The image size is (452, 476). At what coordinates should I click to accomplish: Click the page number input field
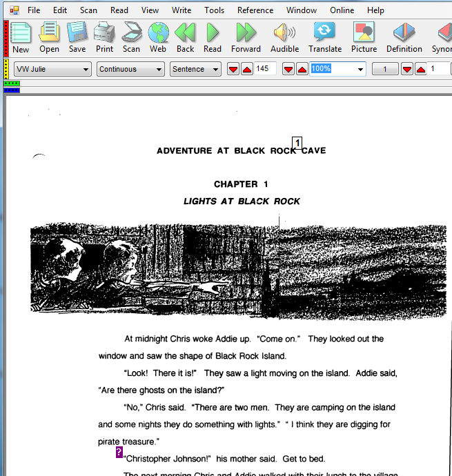tap(440, 68)
